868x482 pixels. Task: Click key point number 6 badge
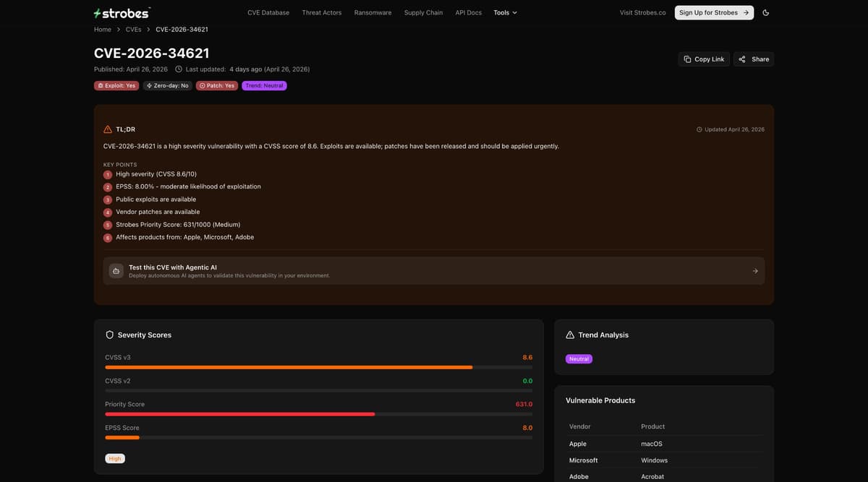108,237
